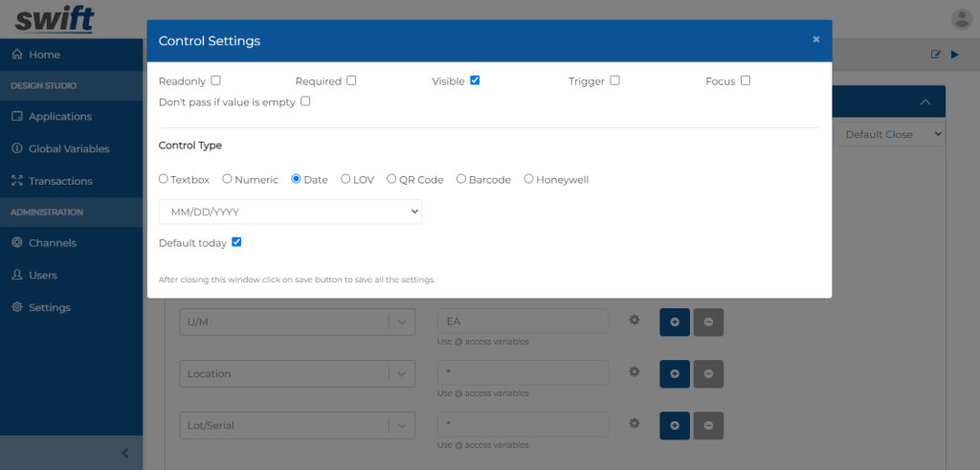Toggle the Default today checkbox
The height and width of the screenshot is (470, 980).
(236, 242)
